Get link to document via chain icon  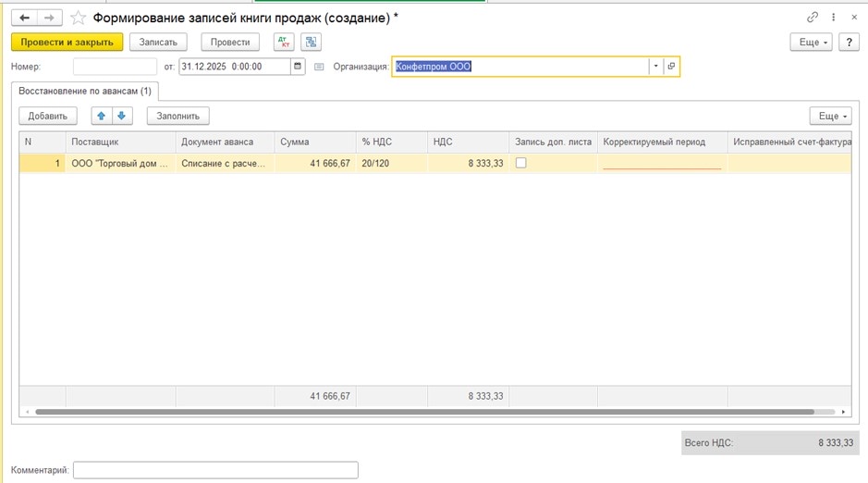(813, 18)
